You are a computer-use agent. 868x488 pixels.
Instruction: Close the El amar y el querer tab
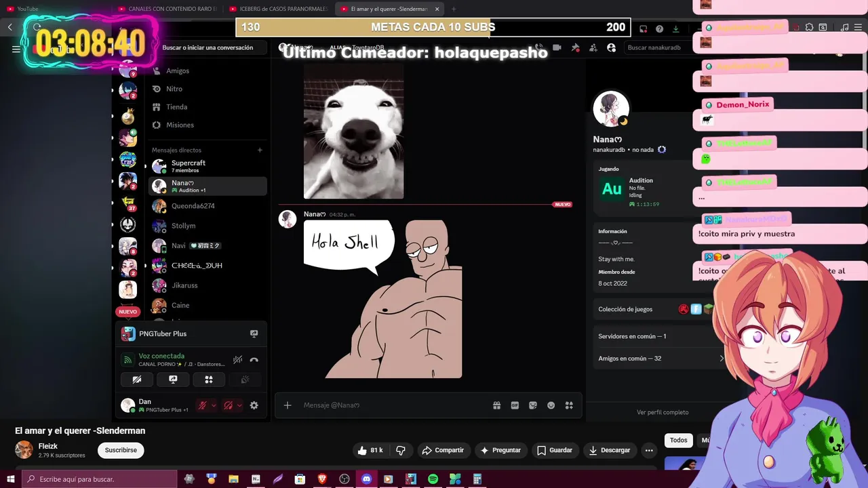point(437,9)
